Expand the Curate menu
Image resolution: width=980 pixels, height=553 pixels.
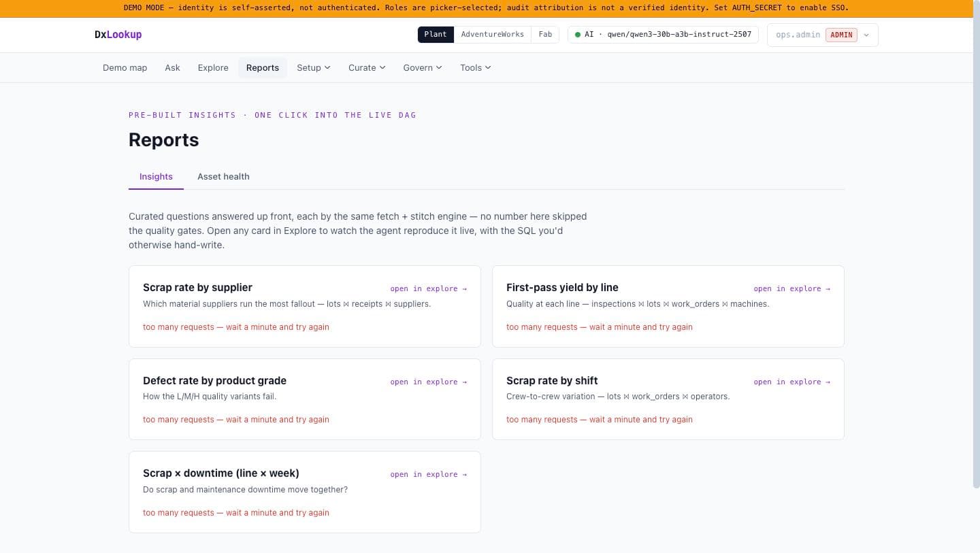367,68
